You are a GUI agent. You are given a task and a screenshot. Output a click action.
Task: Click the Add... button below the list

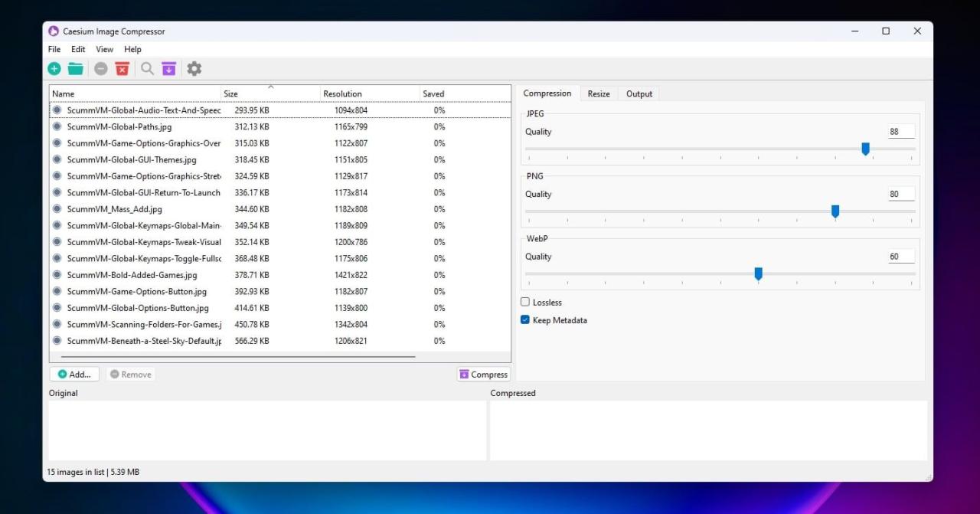pos(74,375)
